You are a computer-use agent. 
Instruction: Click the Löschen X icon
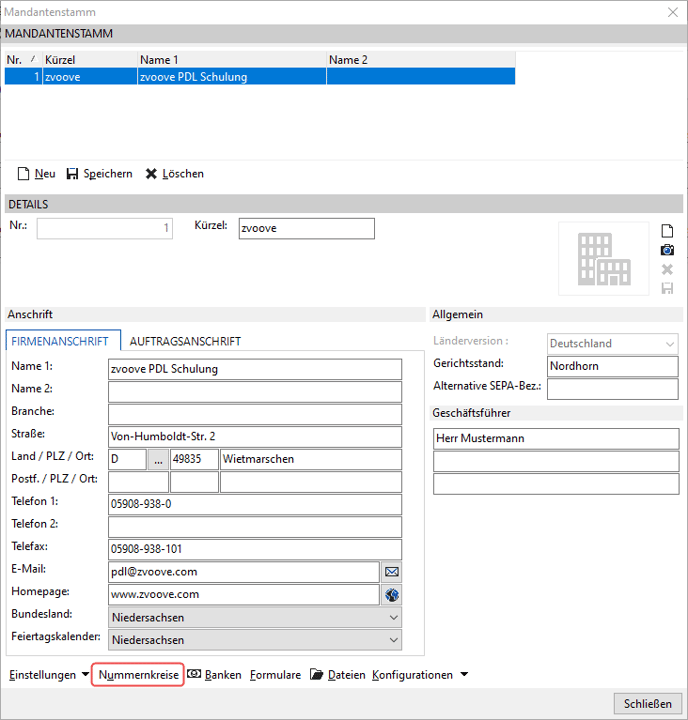click(x=151, y=174)
